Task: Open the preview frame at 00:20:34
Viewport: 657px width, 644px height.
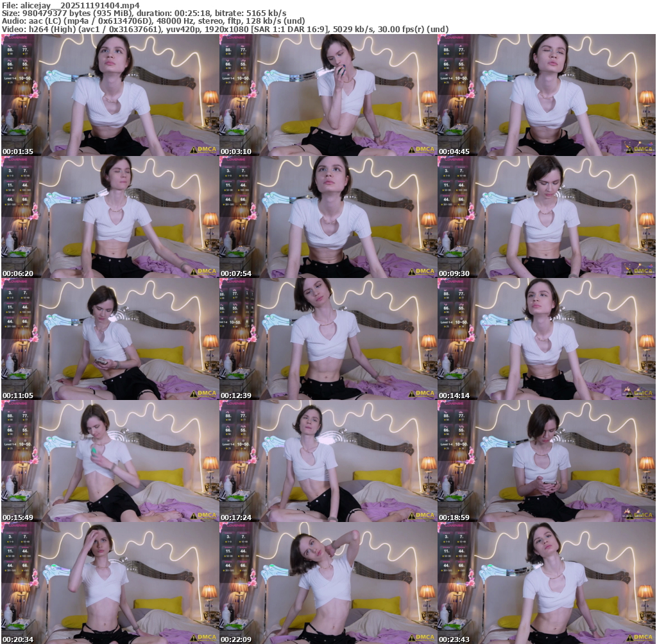Action: tap(110, 583)
